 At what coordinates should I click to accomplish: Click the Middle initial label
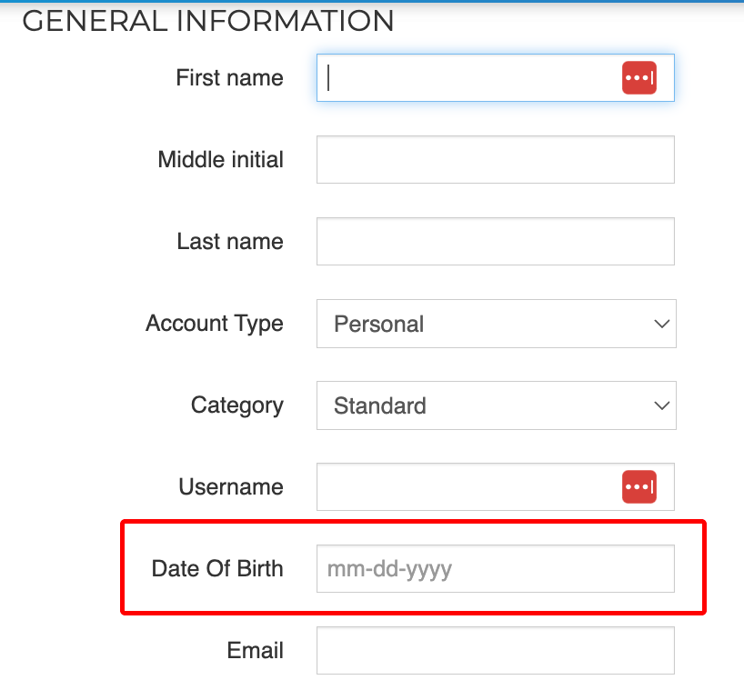221,159
